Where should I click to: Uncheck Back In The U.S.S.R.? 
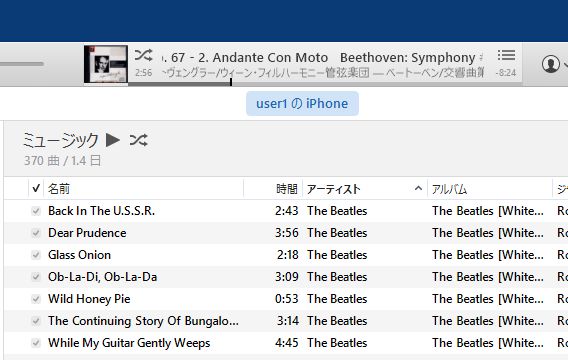(x=36, y=211)
